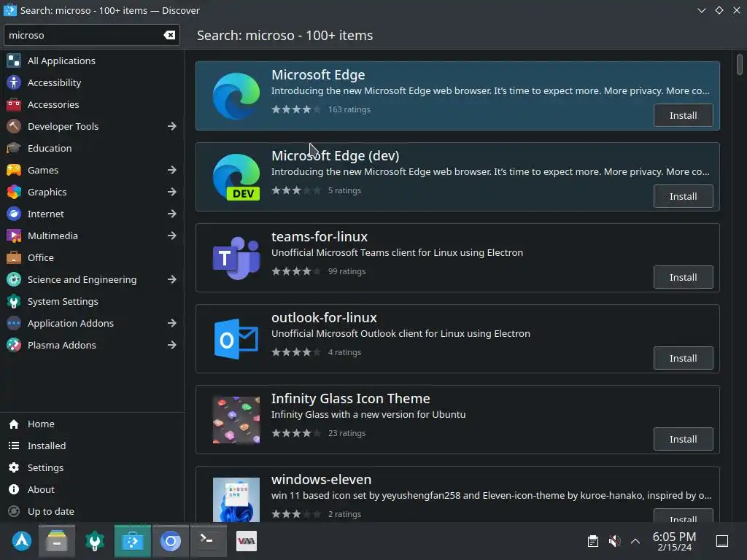Open the Infinity Glass Icon Theme thumbnail

236,419
